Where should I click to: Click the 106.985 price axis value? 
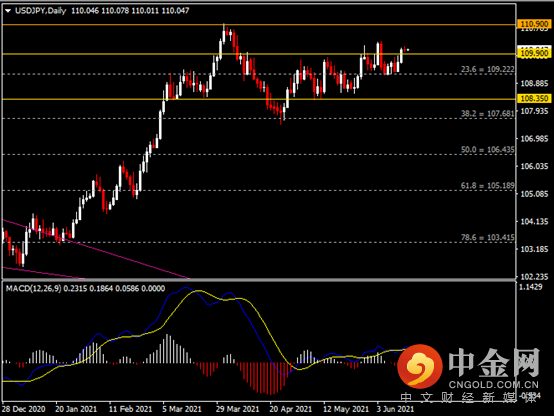coord(534,139)
